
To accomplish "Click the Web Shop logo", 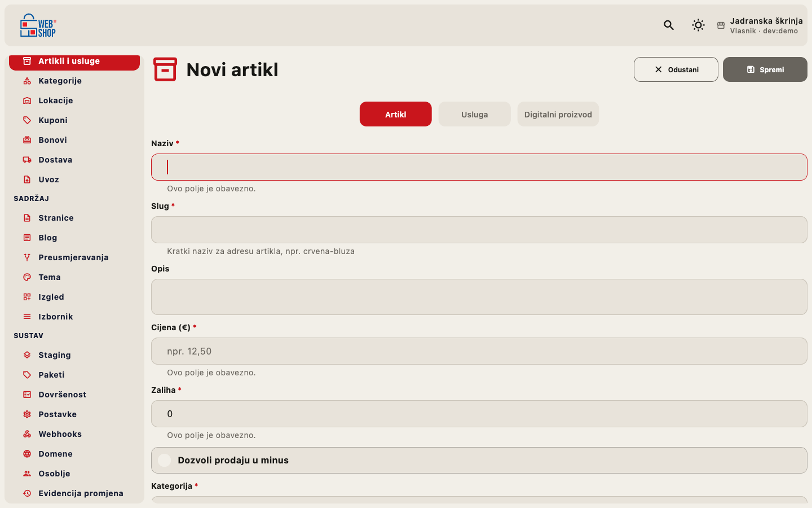I will [38, 25].
